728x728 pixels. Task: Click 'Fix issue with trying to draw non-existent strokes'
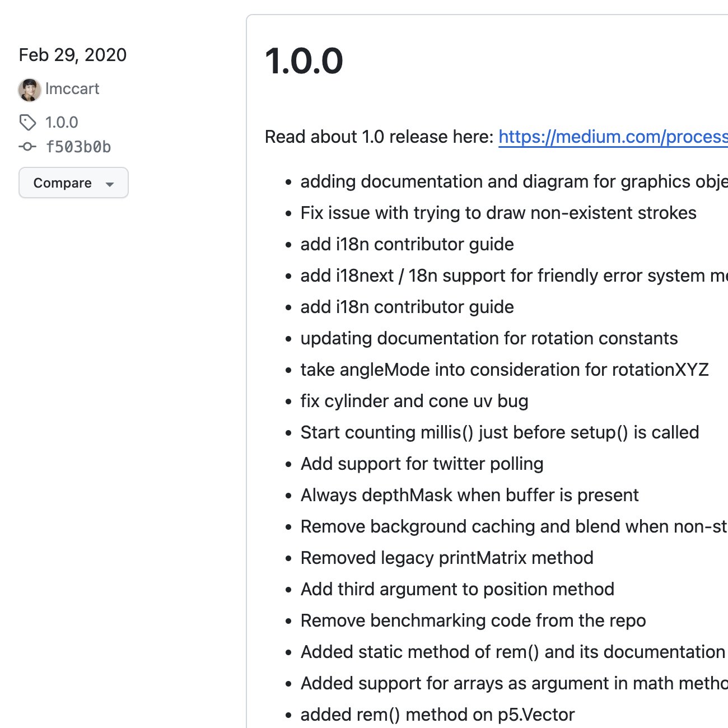point(498,213)
